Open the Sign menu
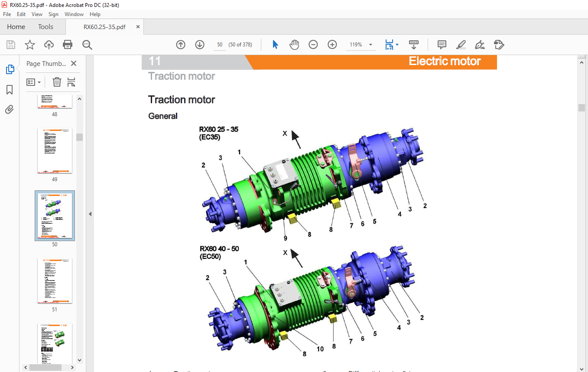588x372 pixels. click(53, 14)
